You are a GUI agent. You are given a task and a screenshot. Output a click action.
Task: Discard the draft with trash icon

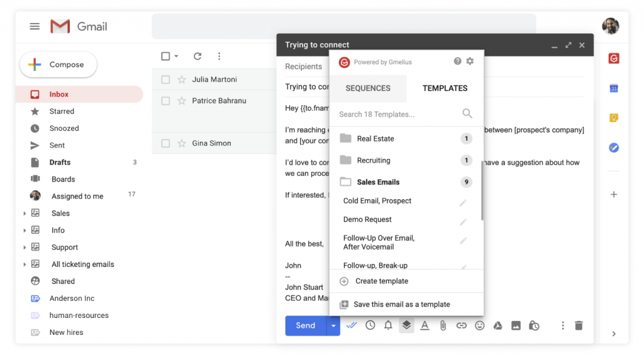(579, 326)
